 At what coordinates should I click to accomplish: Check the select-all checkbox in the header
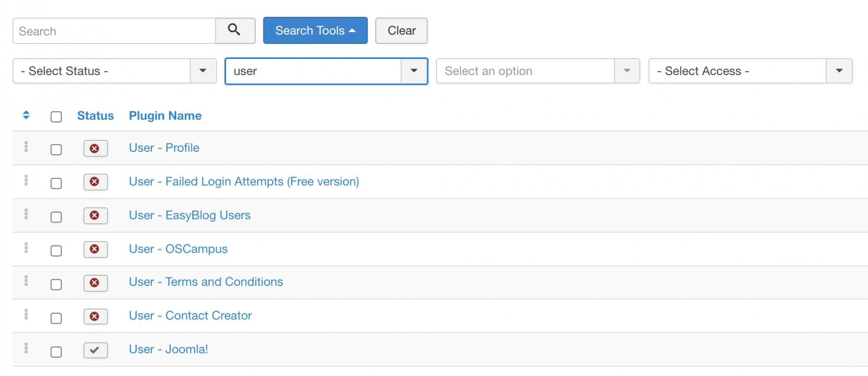click(56, 117)
